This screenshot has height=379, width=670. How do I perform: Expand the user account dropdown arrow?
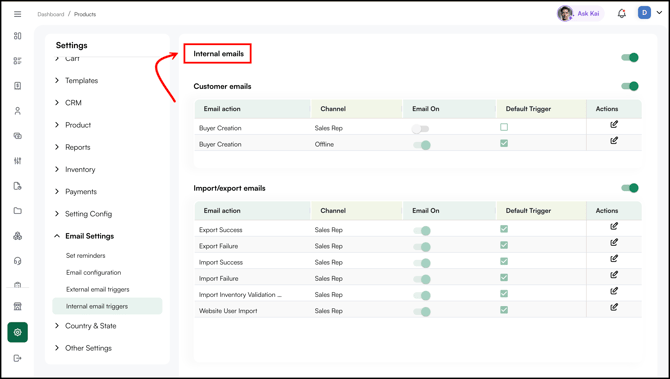659,13
